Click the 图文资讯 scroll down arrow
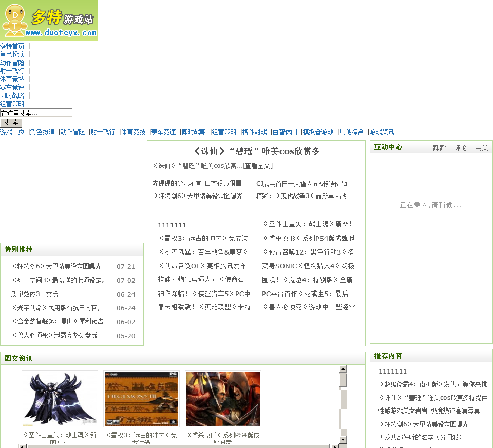 pyautogui.click(x=344, y=439)
